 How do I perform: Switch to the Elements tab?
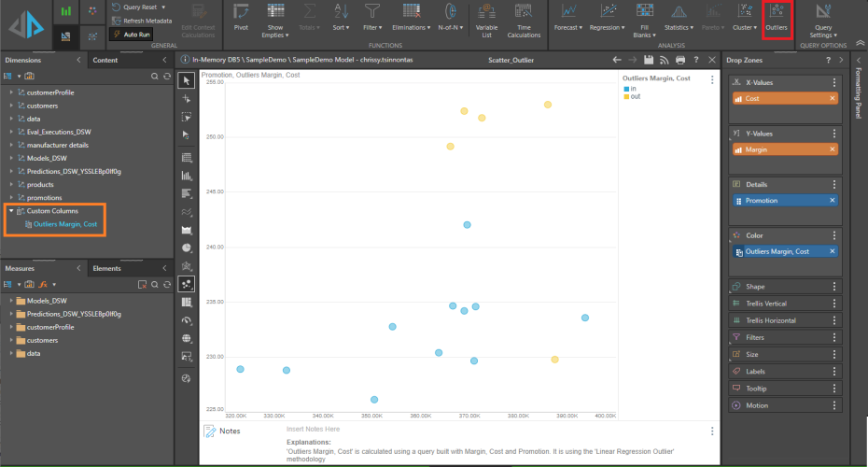(107, 269)
